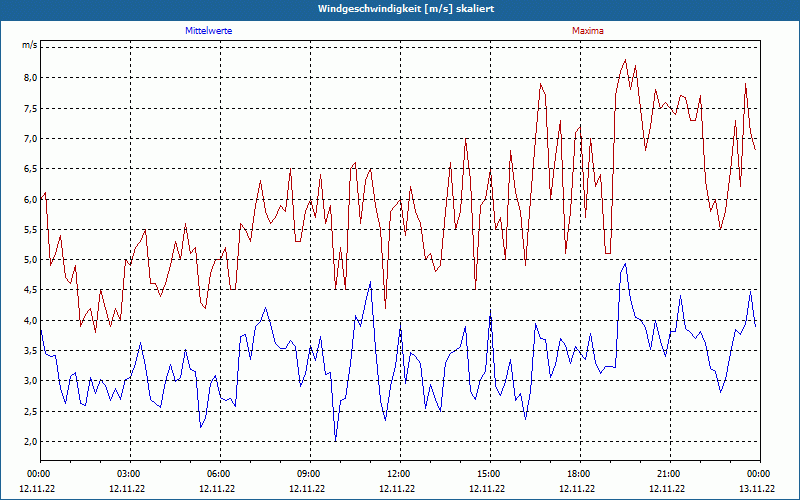This screenshot has width=800, height=500.
Task: Select the 5,0 y-axis value
Action: [x=30, y=260]
